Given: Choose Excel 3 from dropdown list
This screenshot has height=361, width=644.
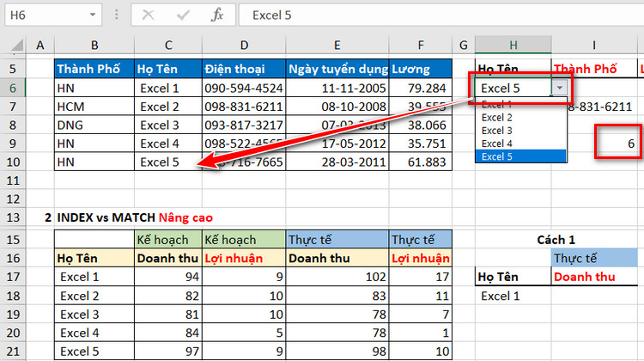Looking at the screenshot, I should [520, 131].
